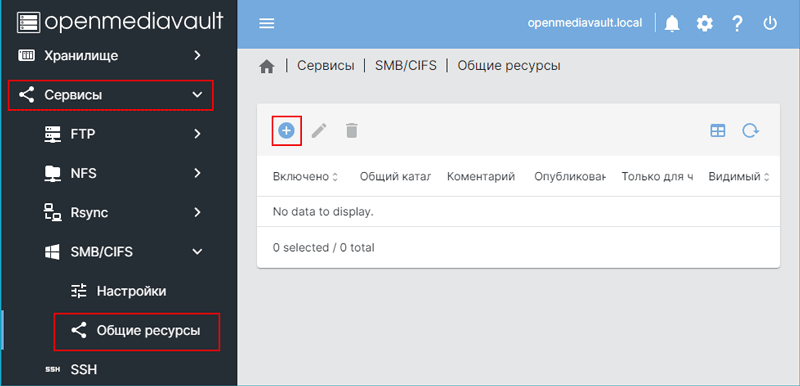Viewport: 800px width, 386px height.
Task: Select Rsync in the sidebar
Action: tap(118, 213)
